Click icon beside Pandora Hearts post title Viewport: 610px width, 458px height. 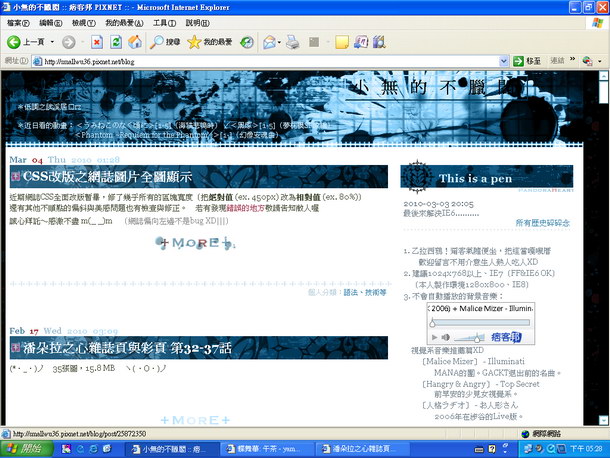point(16,347)
